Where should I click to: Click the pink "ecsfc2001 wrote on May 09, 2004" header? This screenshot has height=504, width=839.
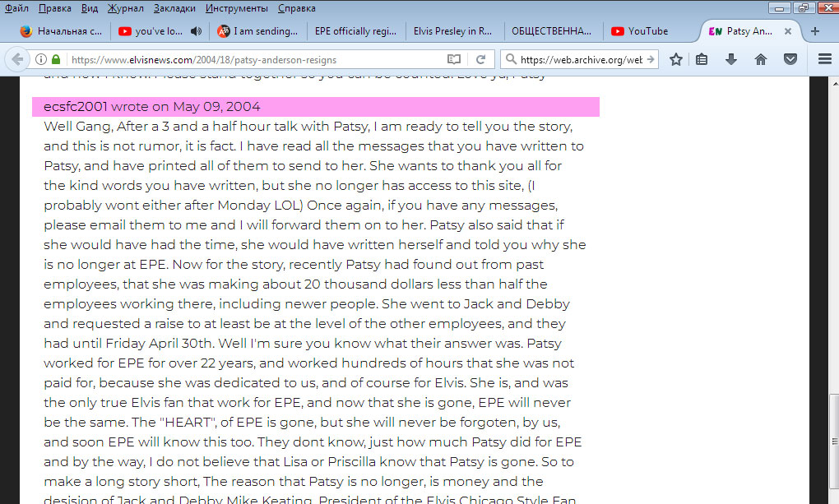(316, 106)
